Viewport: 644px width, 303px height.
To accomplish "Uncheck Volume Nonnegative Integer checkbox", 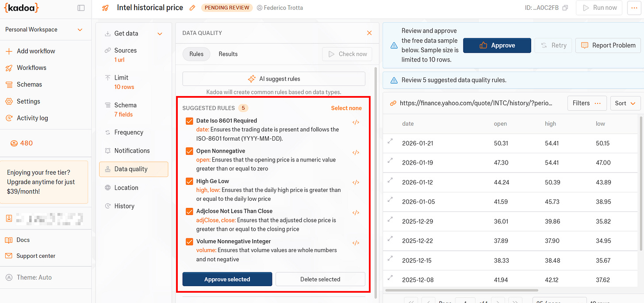I will pyautogui.click(x=189, y=241).
